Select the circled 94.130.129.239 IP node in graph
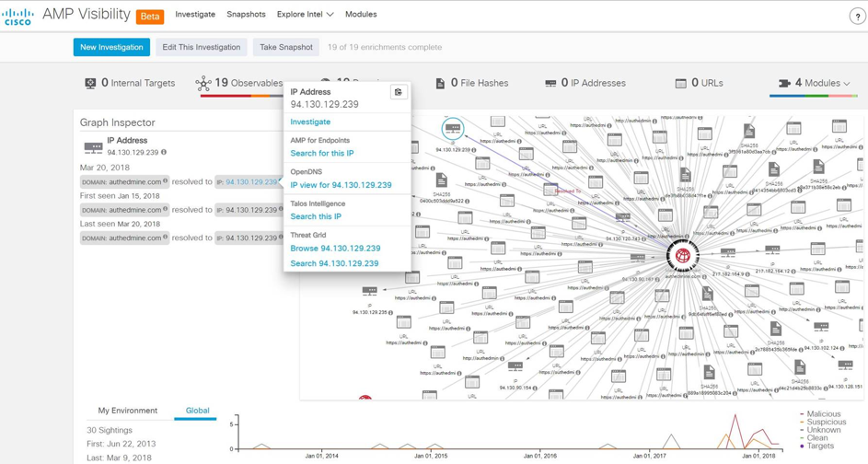Viewport: 868px width, 464px height. click(x=452, y=128)
